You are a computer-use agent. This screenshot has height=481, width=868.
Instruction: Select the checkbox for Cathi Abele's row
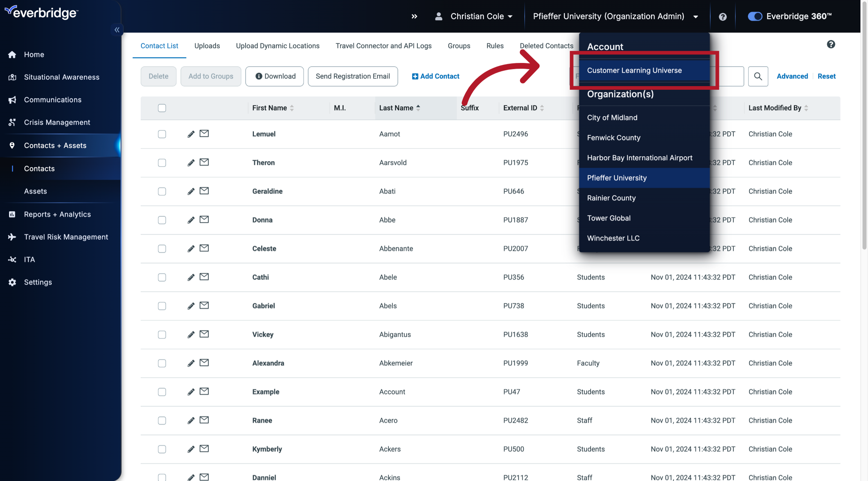pyautogui.click(x=162, y=277)
